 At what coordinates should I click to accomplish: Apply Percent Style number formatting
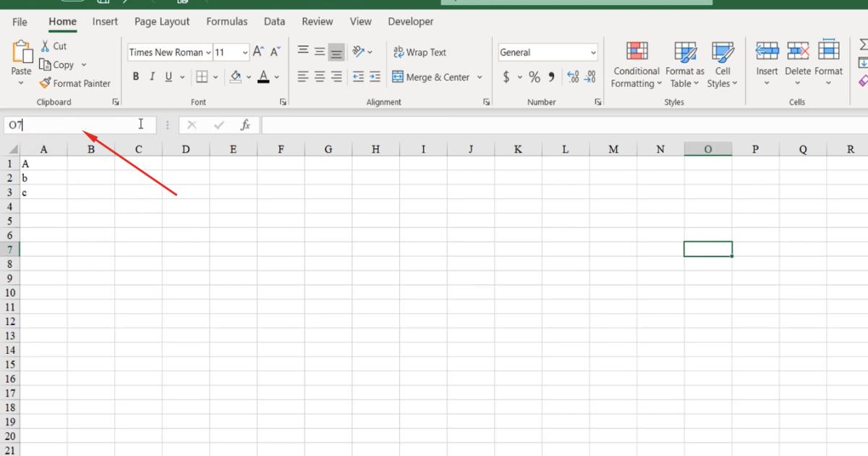coord(535,76)
